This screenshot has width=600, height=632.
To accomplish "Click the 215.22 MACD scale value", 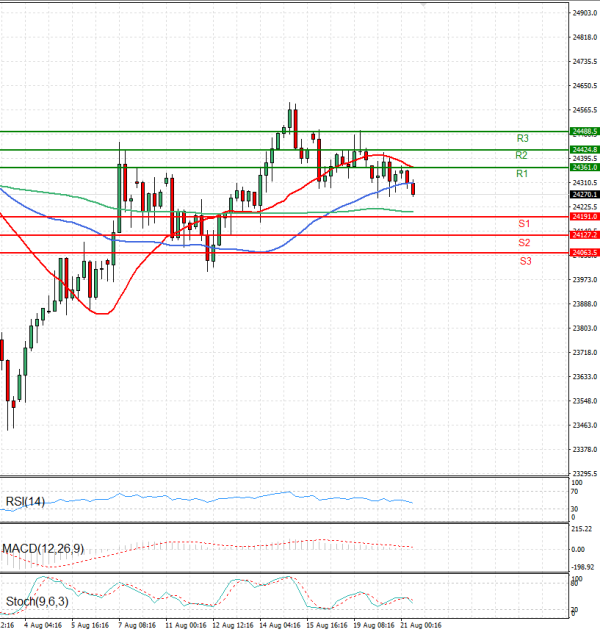I will [x=582, y=529].
